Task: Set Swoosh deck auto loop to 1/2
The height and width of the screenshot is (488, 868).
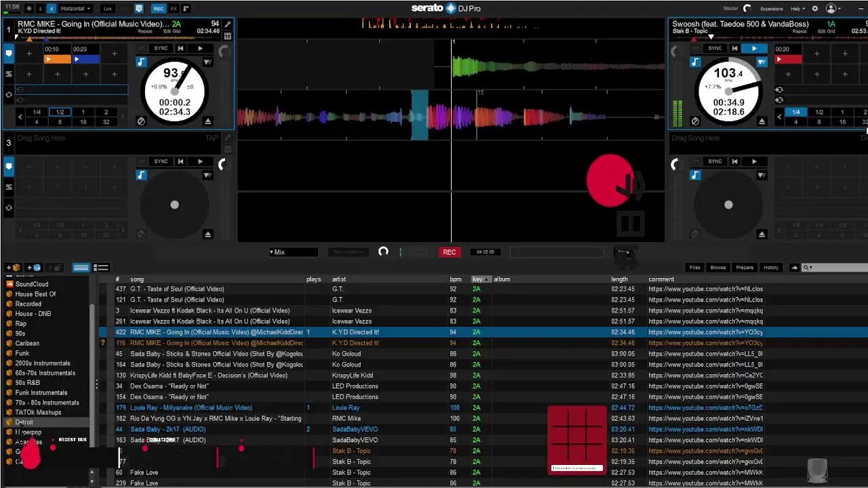Action: click(x=819, y=113)
